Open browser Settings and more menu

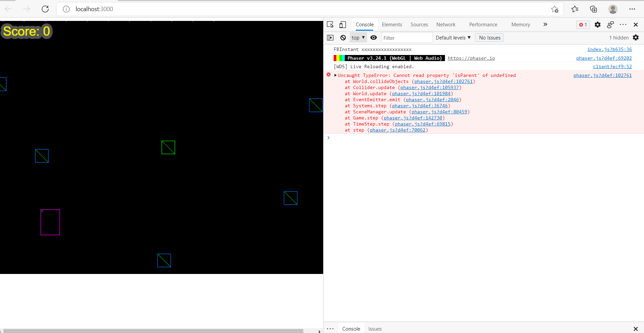point(632,9)
